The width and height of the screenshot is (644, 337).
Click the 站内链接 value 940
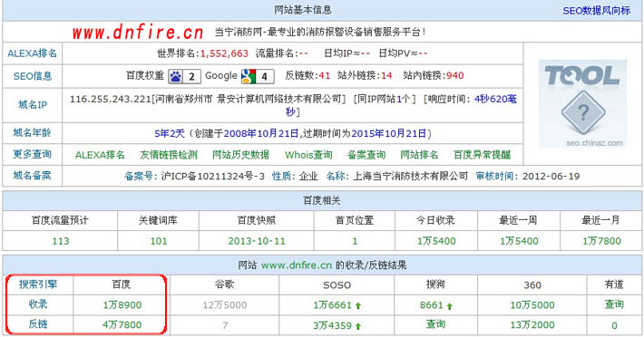coord(455,75)
